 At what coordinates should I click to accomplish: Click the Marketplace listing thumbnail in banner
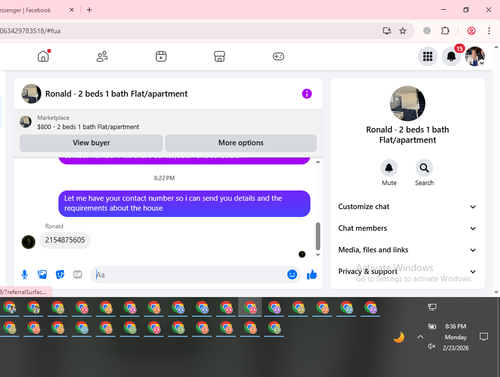[26, 122]
